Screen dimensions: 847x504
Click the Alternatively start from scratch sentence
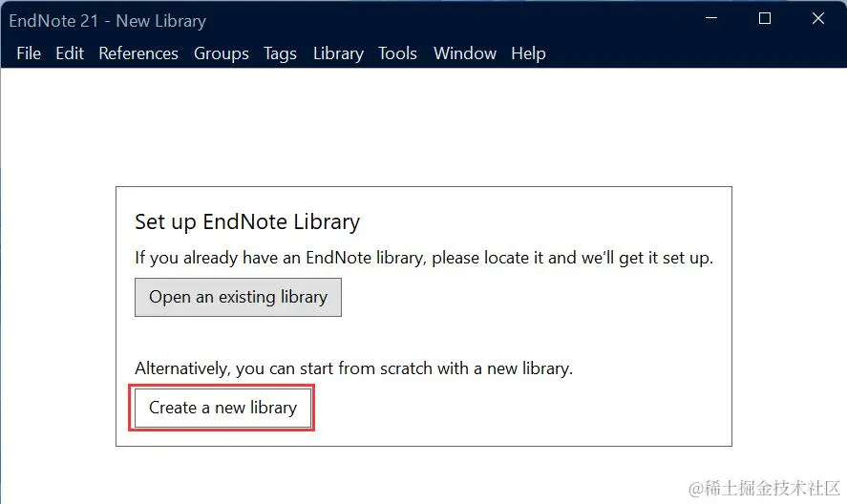pos(354,368)
